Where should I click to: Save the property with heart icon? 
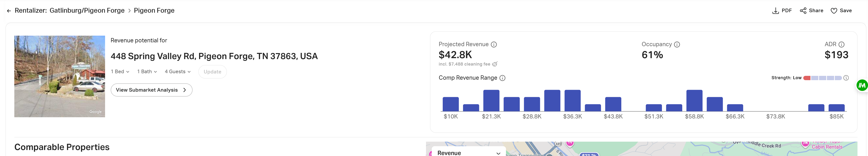coord(841,11)
